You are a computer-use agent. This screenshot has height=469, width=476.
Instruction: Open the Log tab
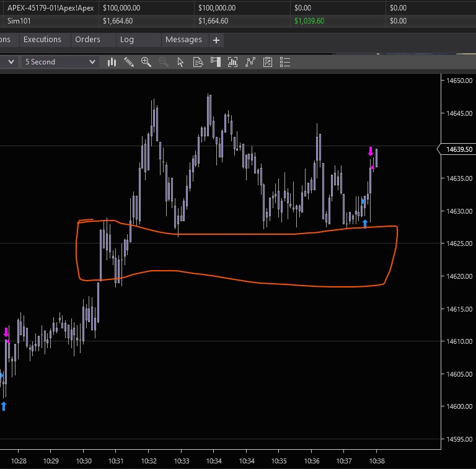click(127, 40)
